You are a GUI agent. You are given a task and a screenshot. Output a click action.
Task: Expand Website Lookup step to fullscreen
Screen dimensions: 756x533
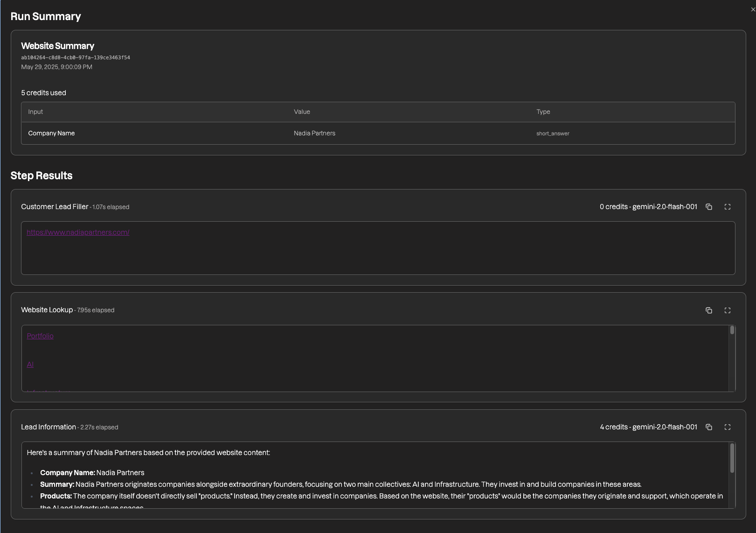click(x=728, y=310)
